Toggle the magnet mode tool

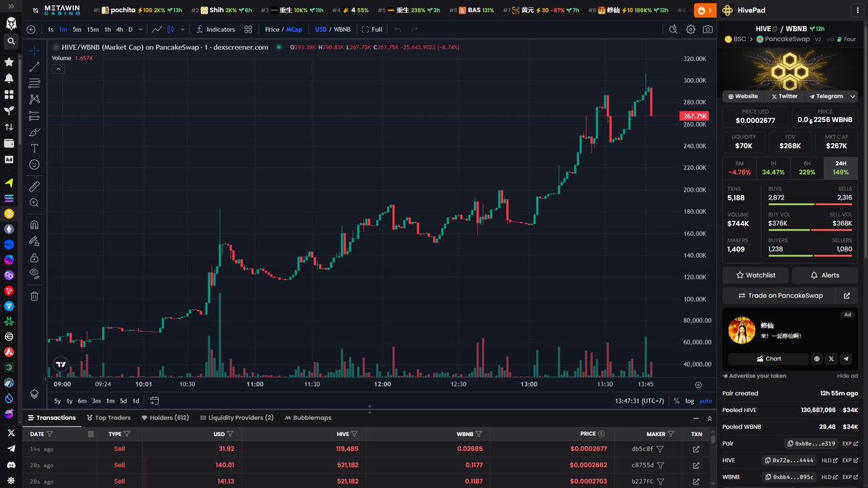pos(34,225)
